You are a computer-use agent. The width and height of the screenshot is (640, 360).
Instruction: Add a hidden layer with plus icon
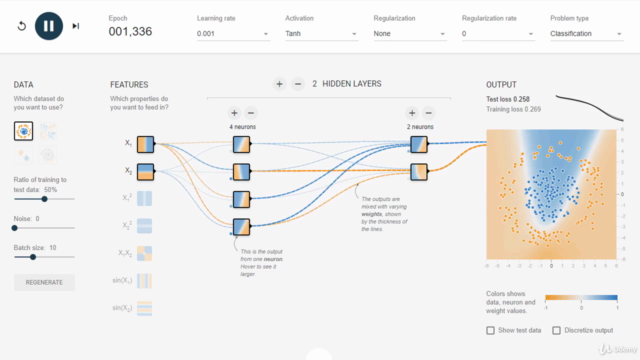pyautogui.click(x=279, y=84)
